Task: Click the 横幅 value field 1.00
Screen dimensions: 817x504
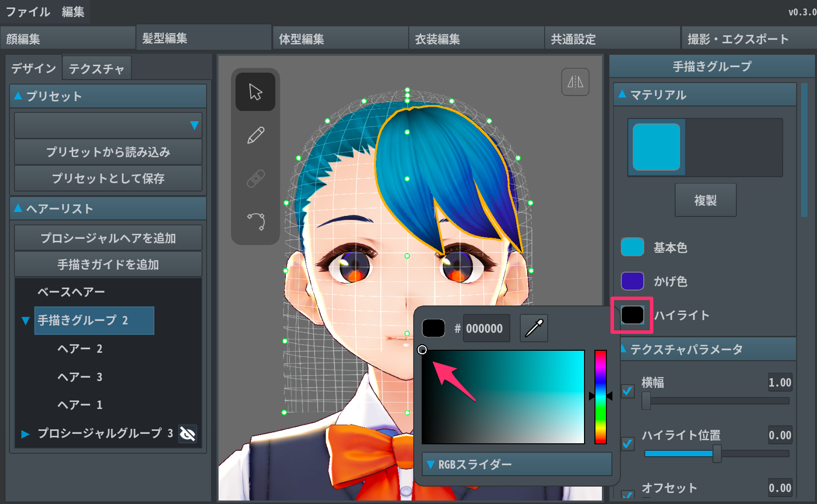Action: [780, 383]
